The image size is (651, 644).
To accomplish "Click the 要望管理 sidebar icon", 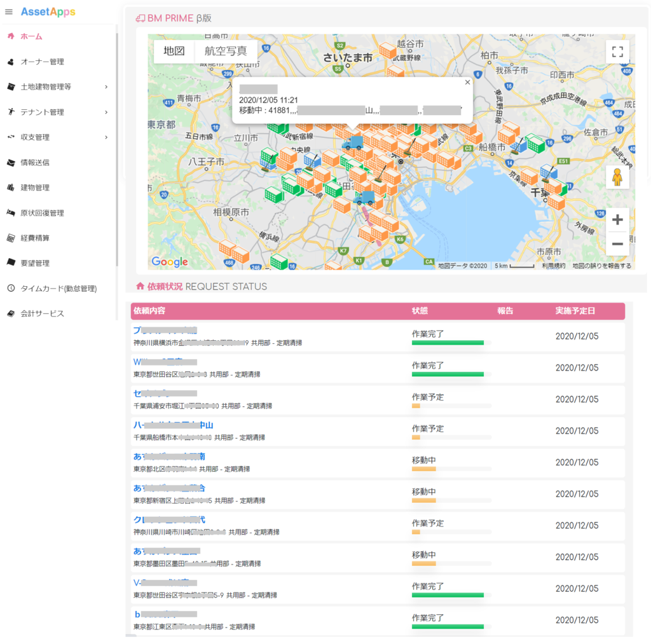I will 11,263.
